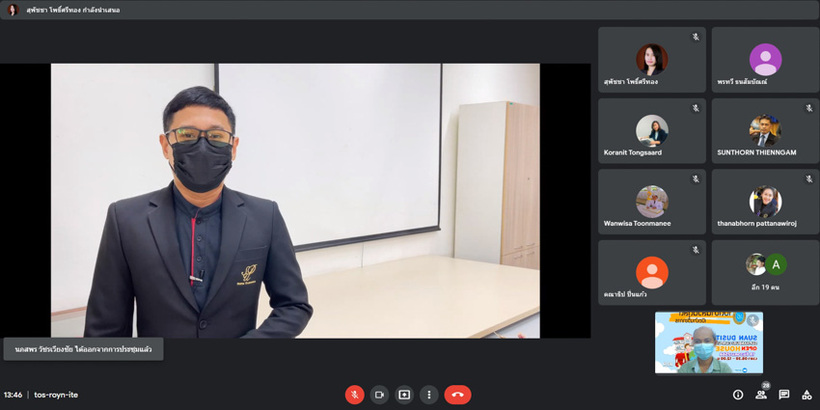
Task: Expand the tile showing 19 more participants
Action: point(765,272)
